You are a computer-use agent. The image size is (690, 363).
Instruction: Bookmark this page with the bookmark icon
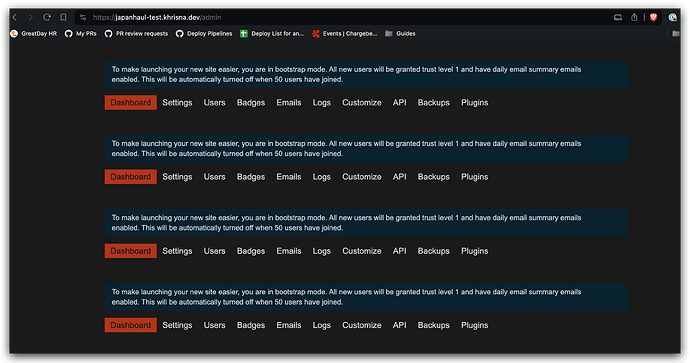pyautogui.click(x=63, y=17)
